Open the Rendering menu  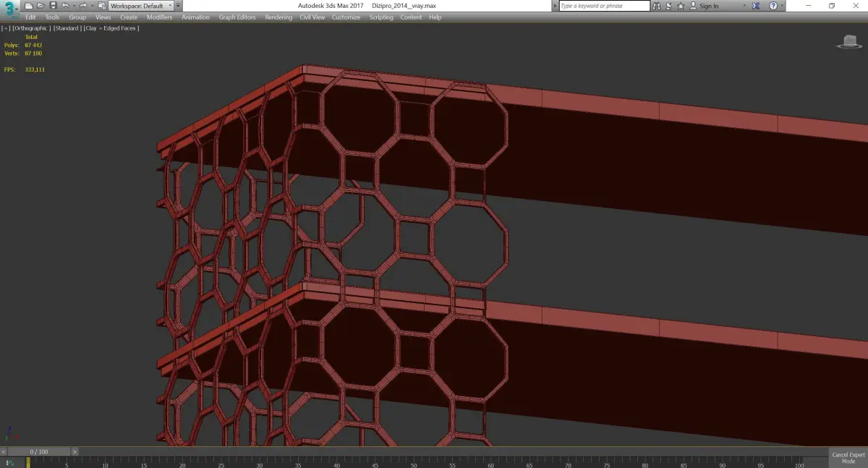[278, 17]
